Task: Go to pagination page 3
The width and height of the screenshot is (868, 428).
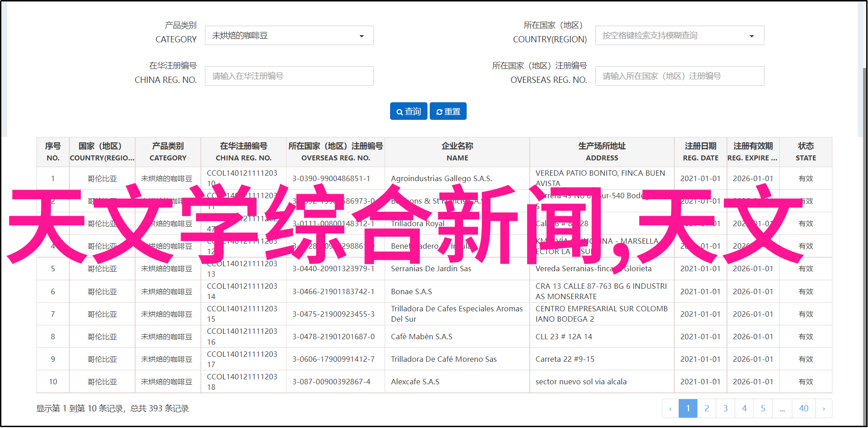Action: click(725, 409)
